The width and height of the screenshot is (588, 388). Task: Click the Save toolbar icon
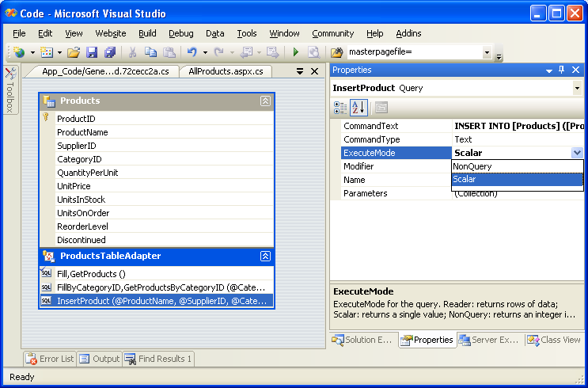pos(92,52)
